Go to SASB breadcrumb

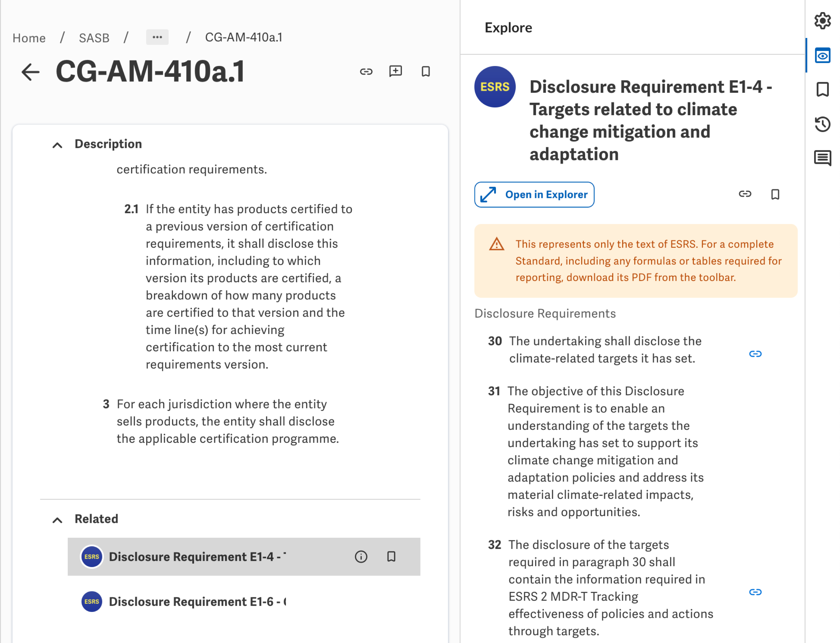[94, 38]
